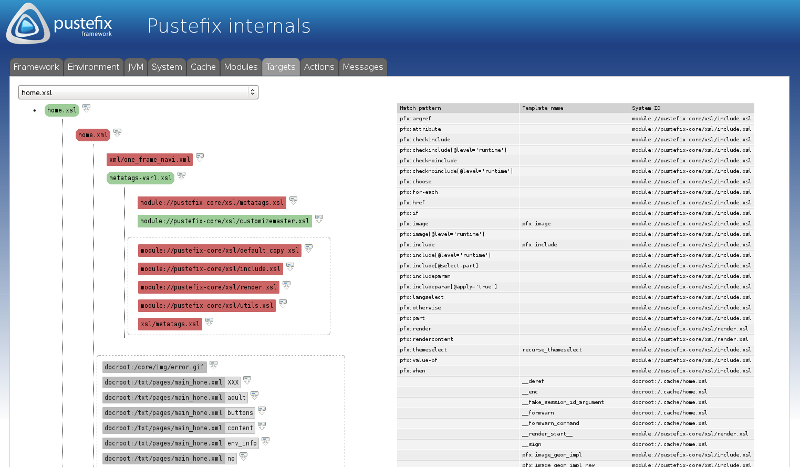Viewport: 800px width, 467px height.
Task: Click the icon next to module metatags.xsl node
Action: pyautogui.click(x=293, y=200)
